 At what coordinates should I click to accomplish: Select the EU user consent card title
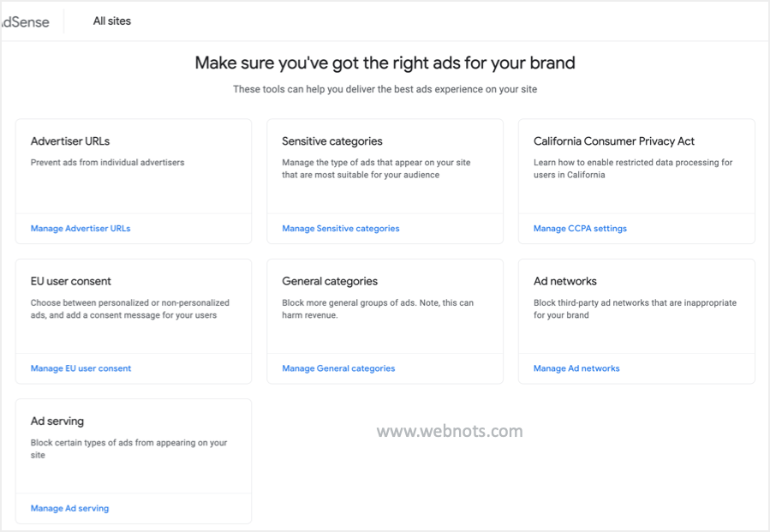pos(71,281)
